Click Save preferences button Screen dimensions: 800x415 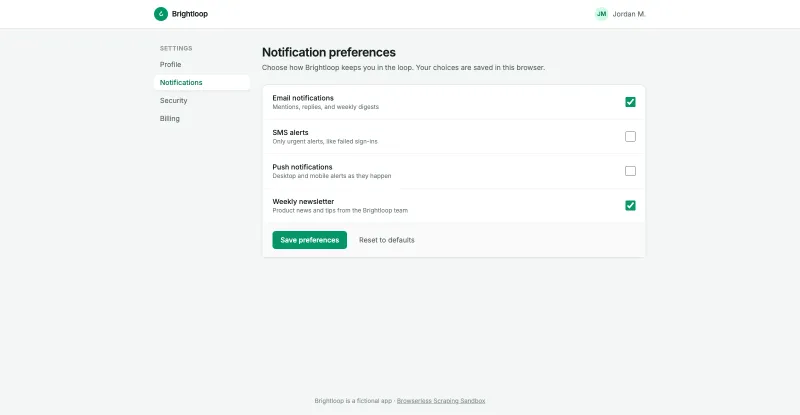point(309,240)
